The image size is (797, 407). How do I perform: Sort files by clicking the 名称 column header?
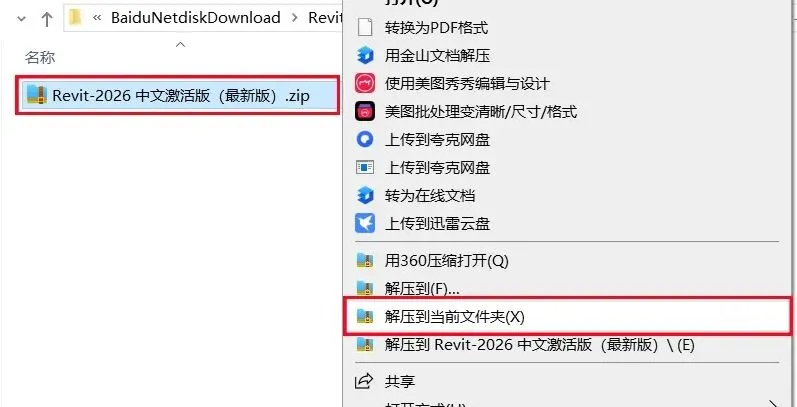tap(40, 57)
